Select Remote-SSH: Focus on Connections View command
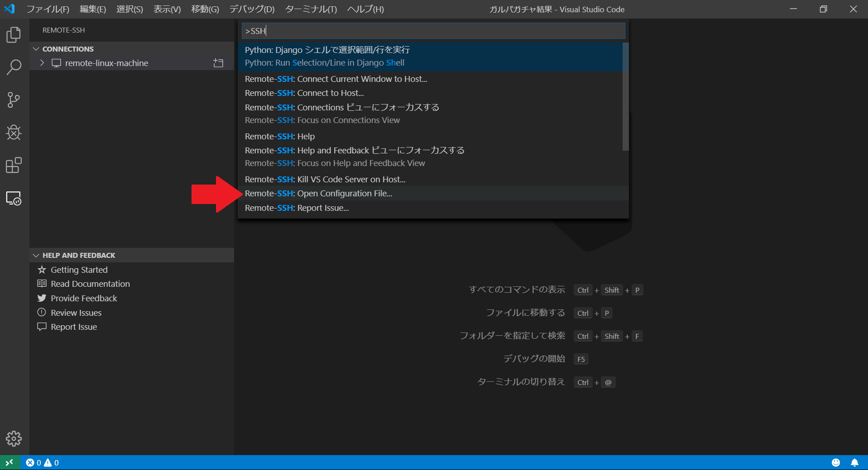The image size is (868, 470). coord(430,114)
